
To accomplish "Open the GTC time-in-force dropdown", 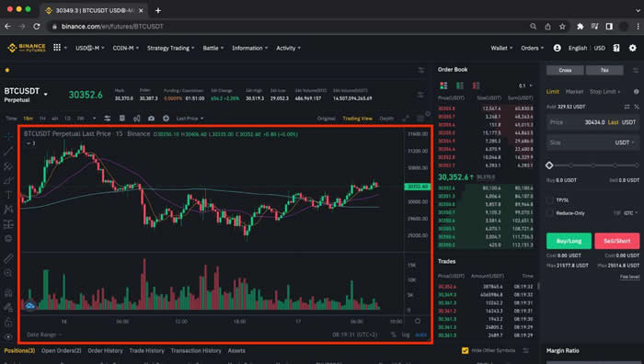I will point(631,213).
